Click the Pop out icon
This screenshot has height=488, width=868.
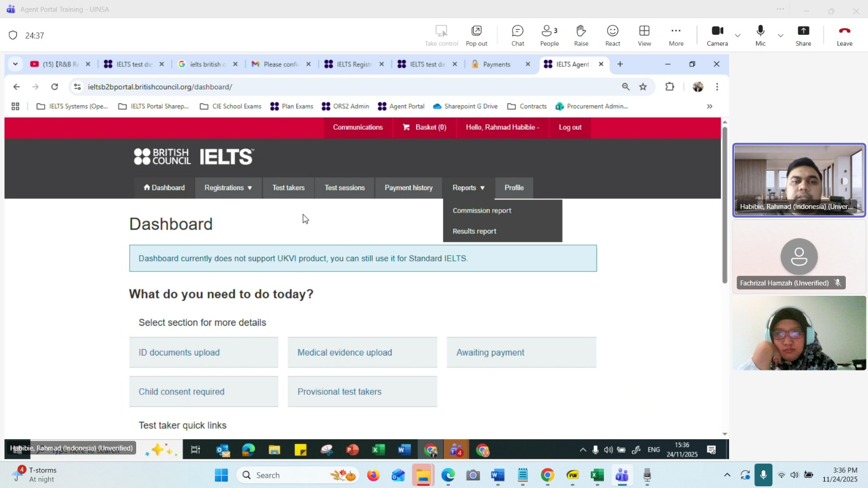tap(476, 35)
